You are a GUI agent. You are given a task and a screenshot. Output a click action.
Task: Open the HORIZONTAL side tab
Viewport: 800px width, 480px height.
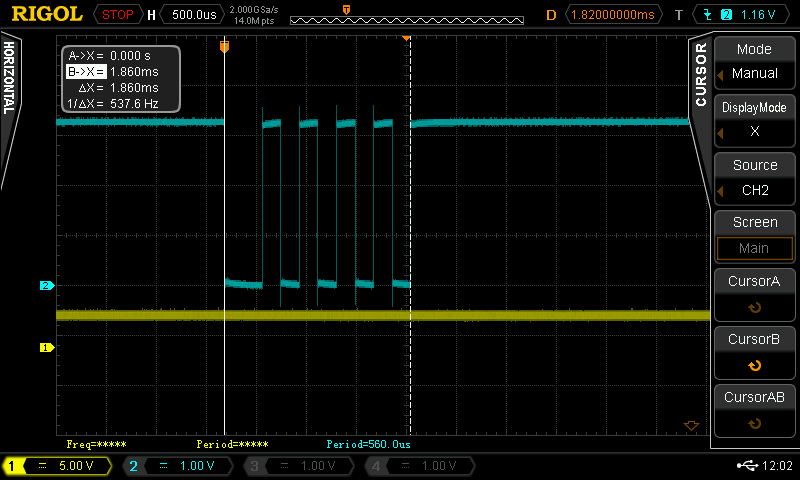(x=9, y=78)
